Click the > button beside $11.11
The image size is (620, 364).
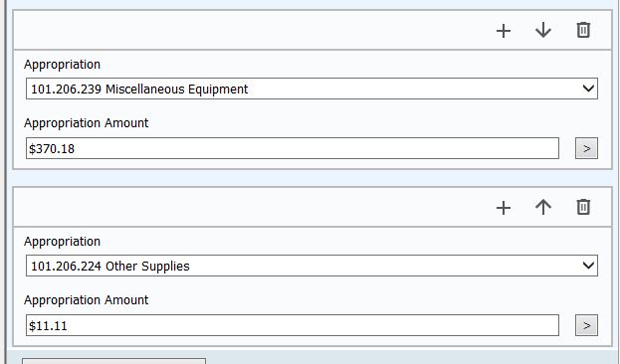(x=586, y=325)
